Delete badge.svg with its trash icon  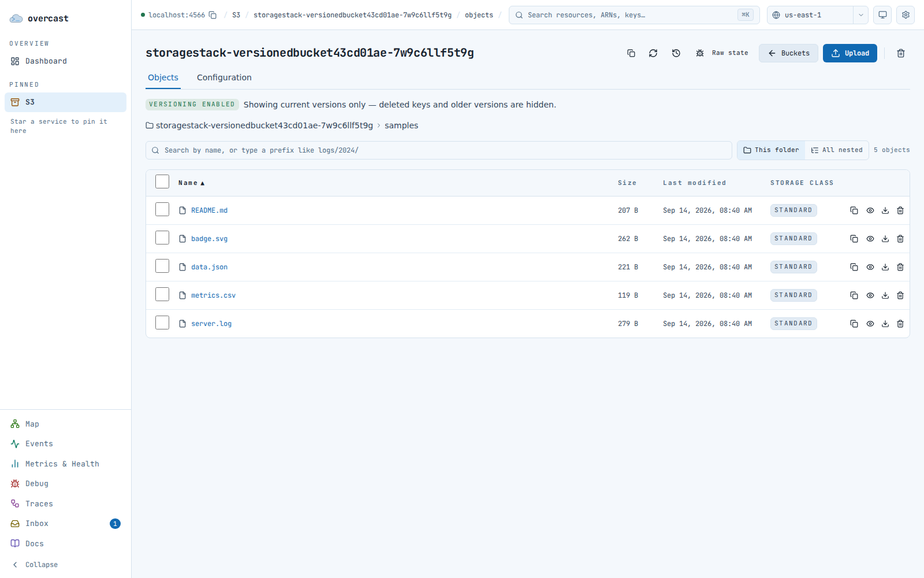pos(900,239)
